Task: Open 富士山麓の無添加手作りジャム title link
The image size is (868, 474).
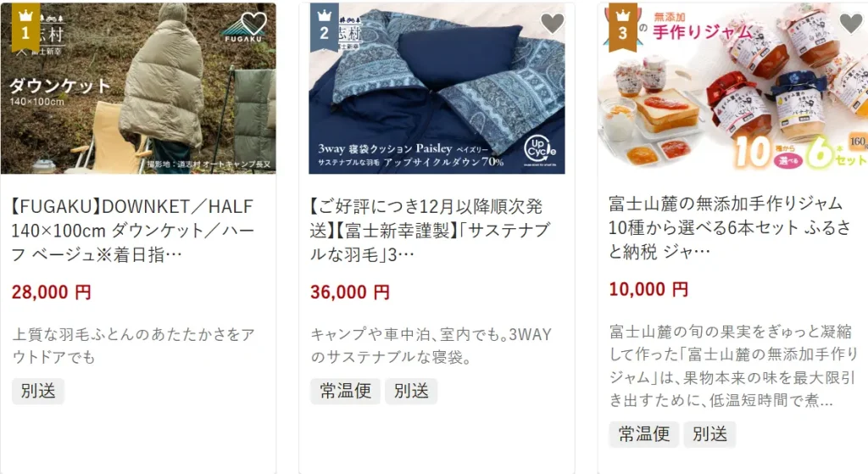Action: coord(730,227)
